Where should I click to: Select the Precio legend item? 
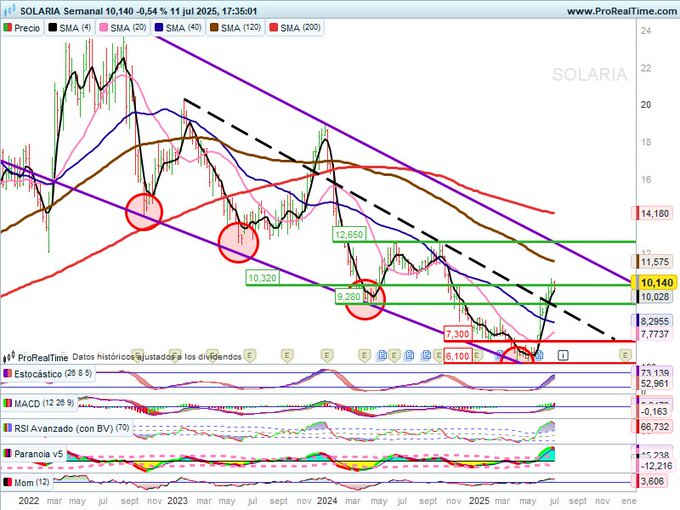[22, 28]
